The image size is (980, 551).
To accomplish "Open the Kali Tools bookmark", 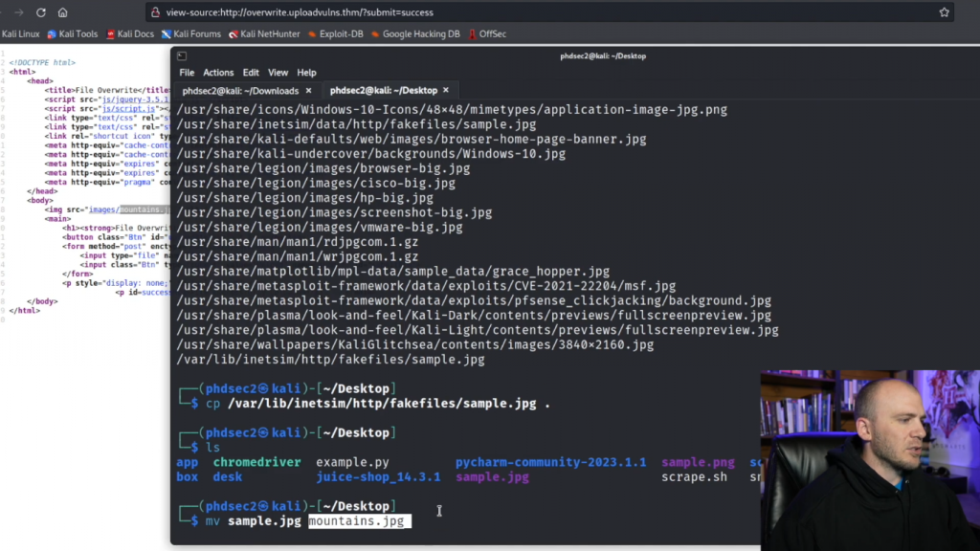I will coord(73,33).
